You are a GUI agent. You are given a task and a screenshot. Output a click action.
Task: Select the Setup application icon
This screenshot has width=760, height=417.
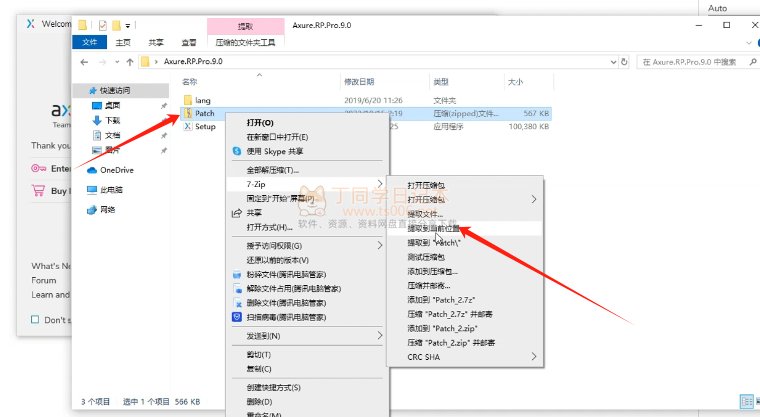pyautogui.click(x=188, y=127)
